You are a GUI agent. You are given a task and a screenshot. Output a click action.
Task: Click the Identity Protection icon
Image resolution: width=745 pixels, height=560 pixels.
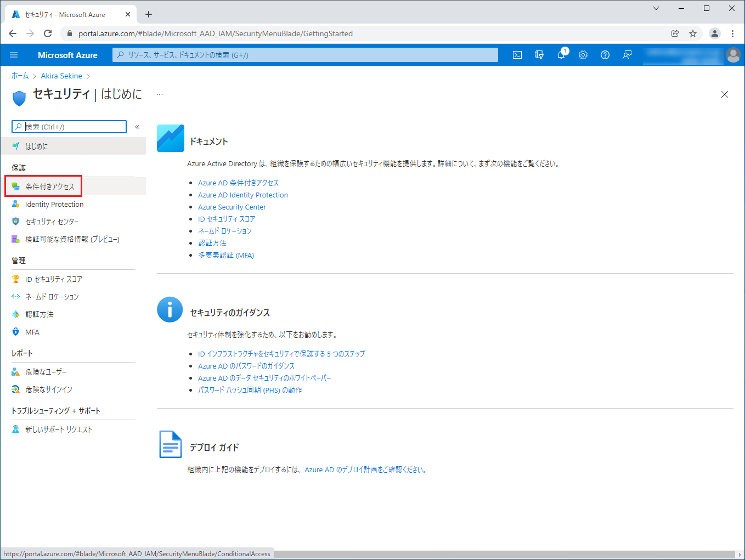16,204
